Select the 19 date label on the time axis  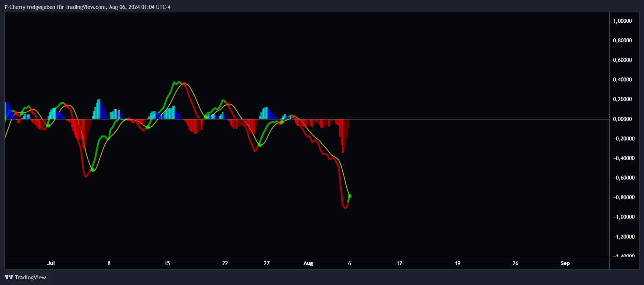pos(457,263)
